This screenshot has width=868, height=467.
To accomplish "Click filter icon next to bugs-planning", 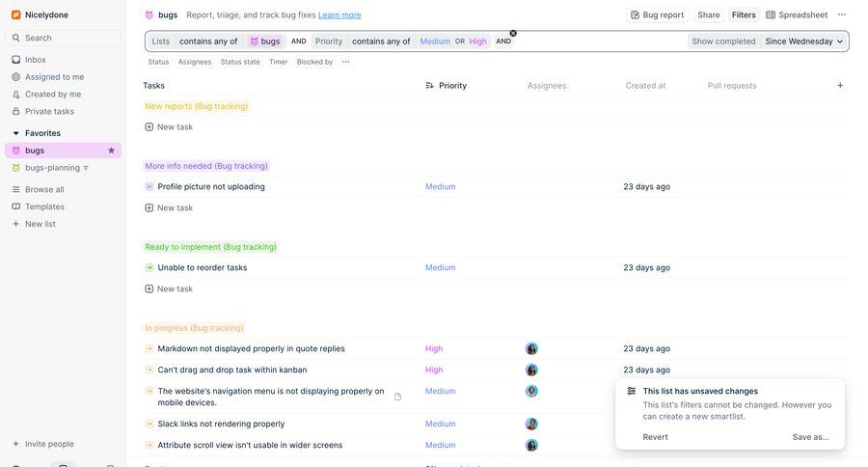I will 86,168.
